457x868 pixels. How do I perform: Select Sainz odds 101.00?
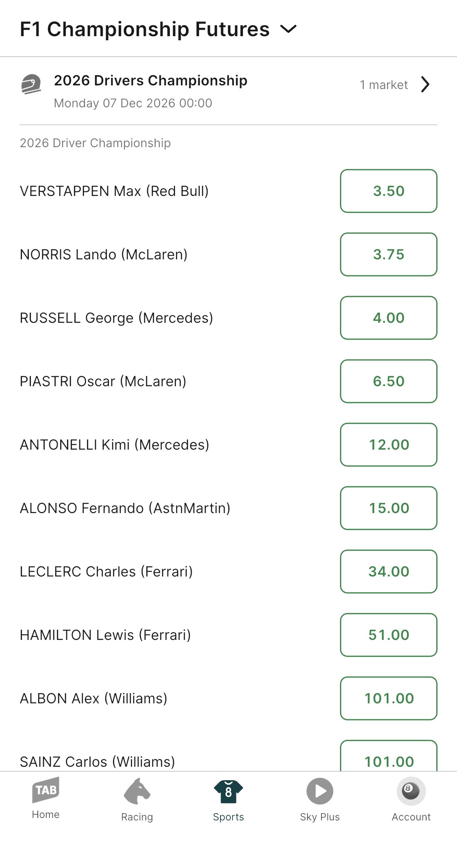(388, 758)
